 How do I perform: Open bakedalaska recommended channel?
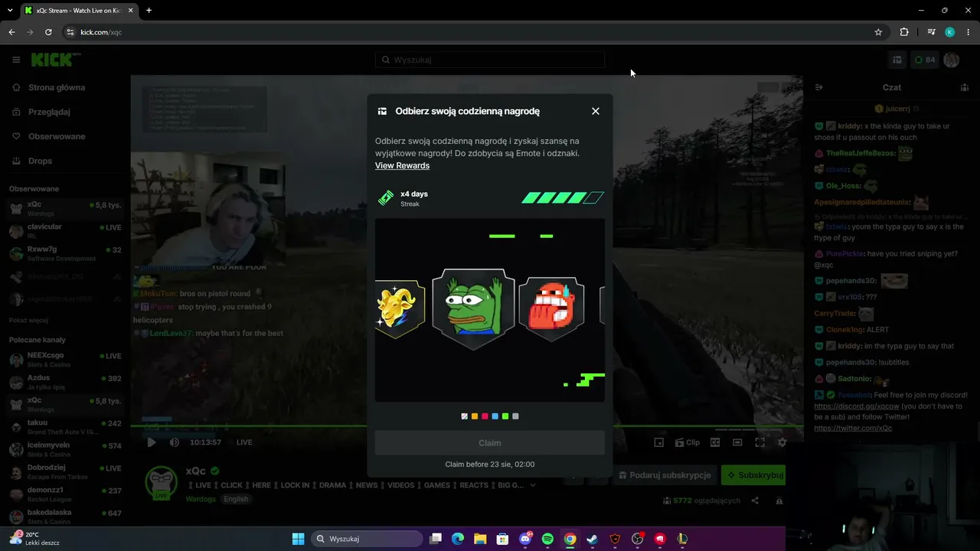[x=65, y=517]
